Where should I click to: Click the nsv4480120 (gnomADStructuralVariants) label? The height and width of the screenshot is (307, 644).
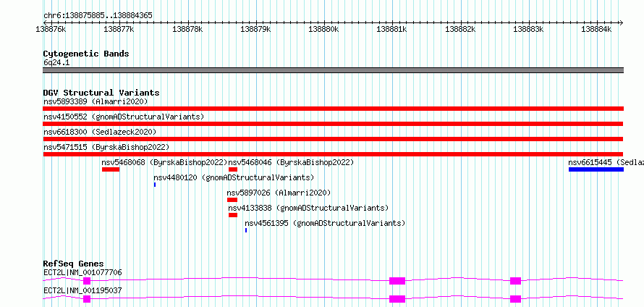(x=234, y=177)
